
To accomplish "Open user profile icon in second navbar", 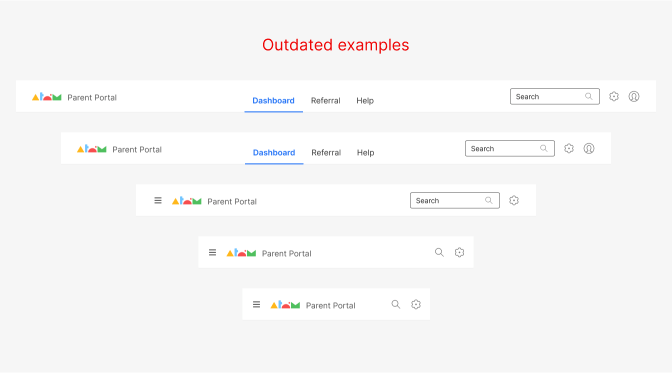I will (x=589, y=148).
